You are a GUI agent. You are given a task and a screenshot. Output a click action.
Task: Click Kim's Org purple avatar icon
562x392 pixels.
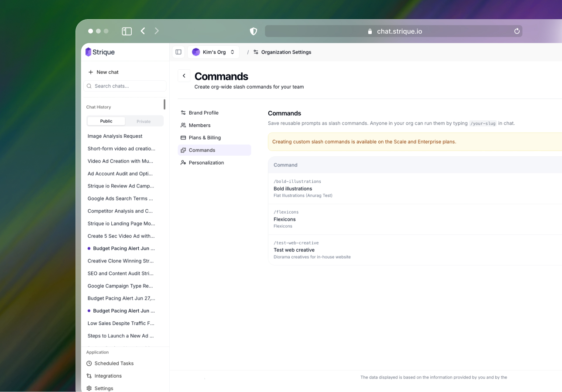196,52
